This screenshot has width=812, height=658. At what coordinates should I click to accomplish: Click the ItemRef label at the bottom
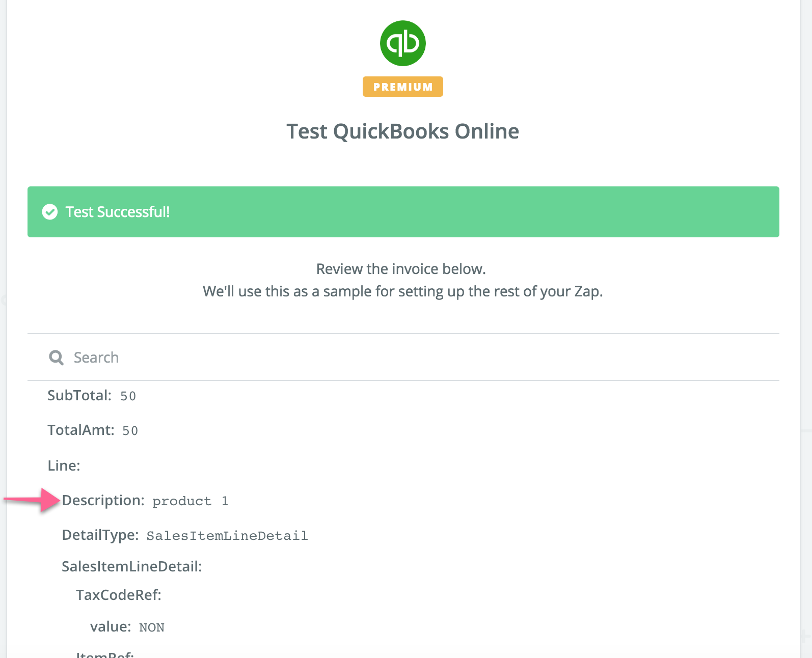pos(105,654)
